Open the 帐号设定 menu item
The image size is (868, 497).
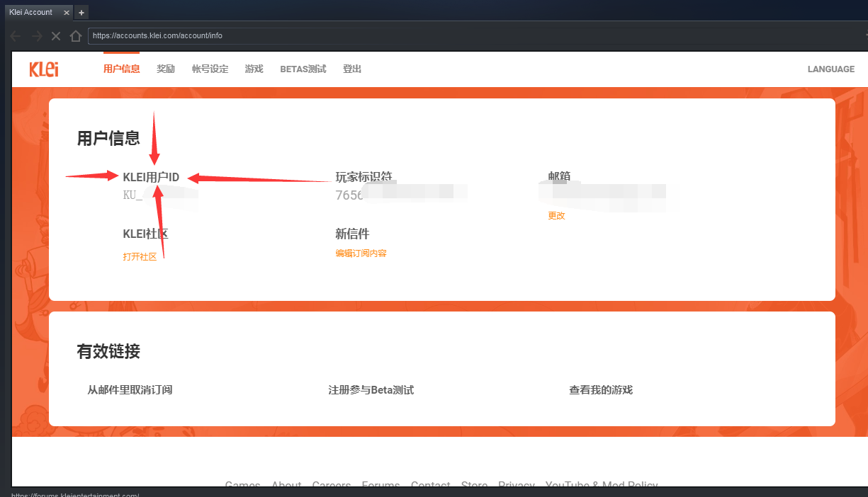(210, 69)
